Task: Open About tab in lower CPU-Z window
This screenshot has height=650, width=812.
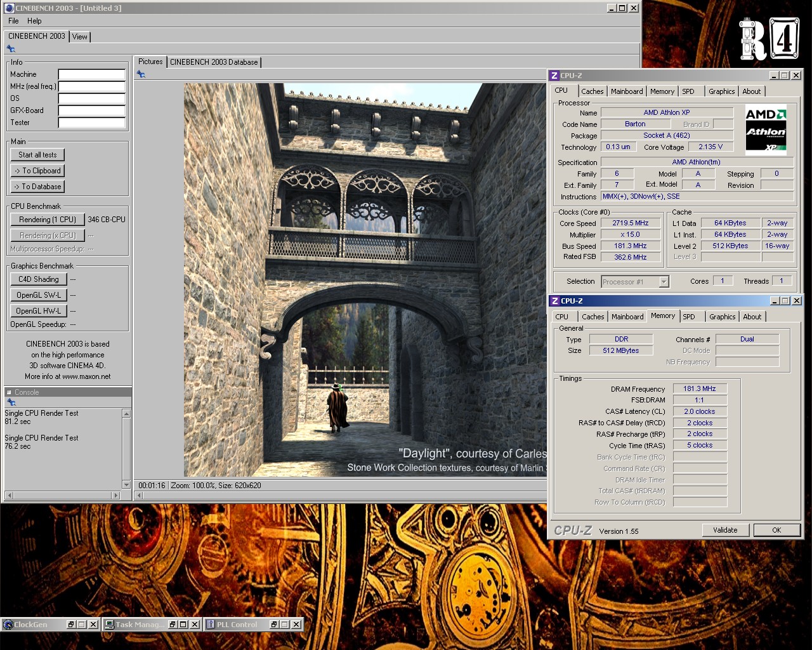Action: tap(752, 317)
